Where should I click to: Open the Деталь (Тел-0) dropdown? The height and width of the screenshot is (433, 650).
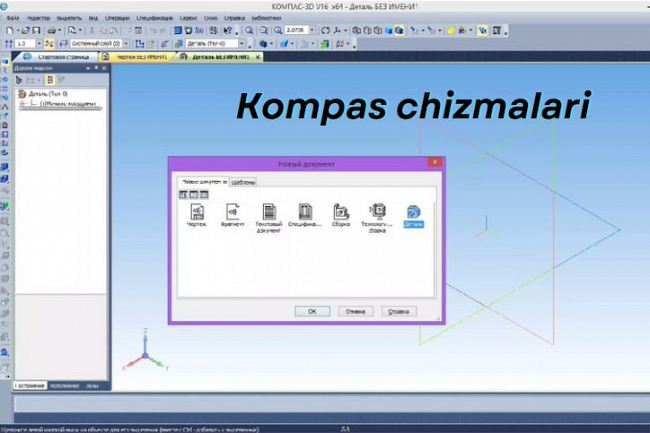point(242,44)
